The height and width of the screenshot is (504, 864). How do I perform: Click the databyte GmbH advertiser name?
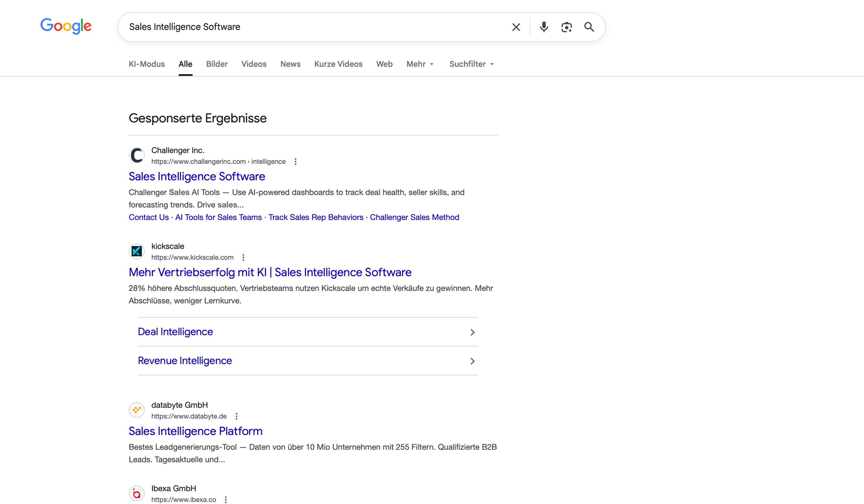(180, 405)
